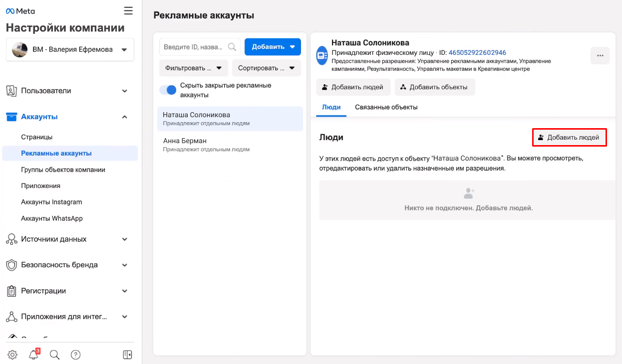Open the help question mark icon
Screen dimensions: 622x364
point(76,355)
